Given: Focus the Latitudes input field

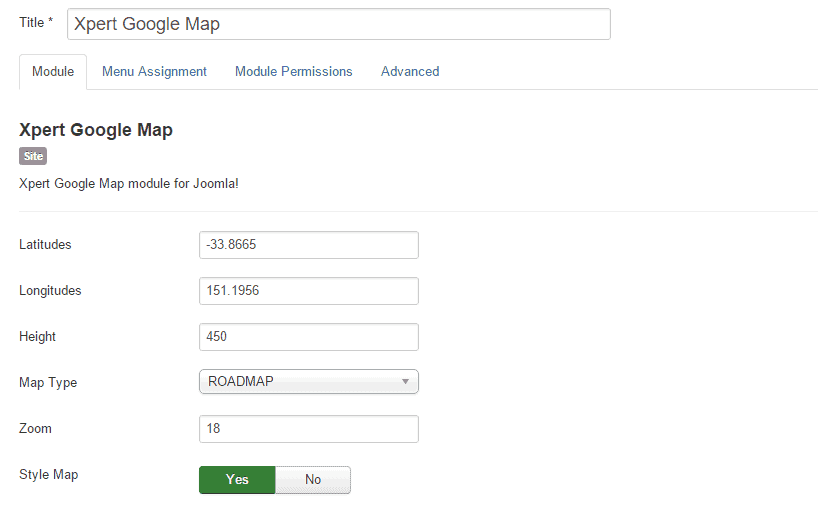Looking at the screenshot, I should coord(308,245).
